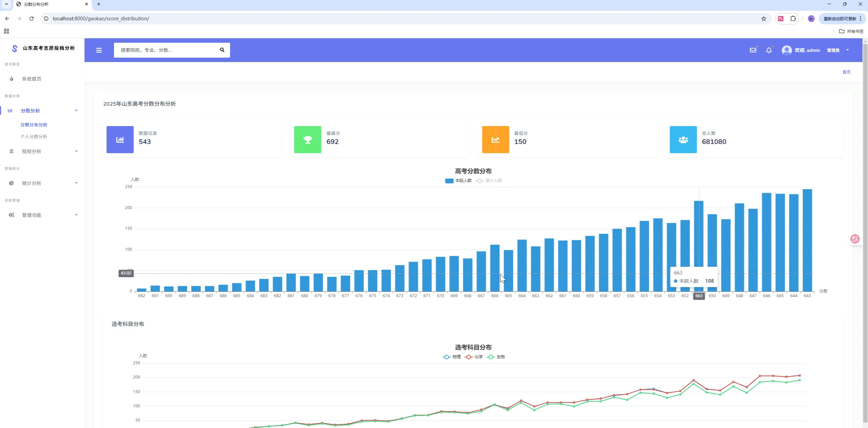
Task: Open the bell alerts icon
Action: pyautogui.click(x=769, y=50)
